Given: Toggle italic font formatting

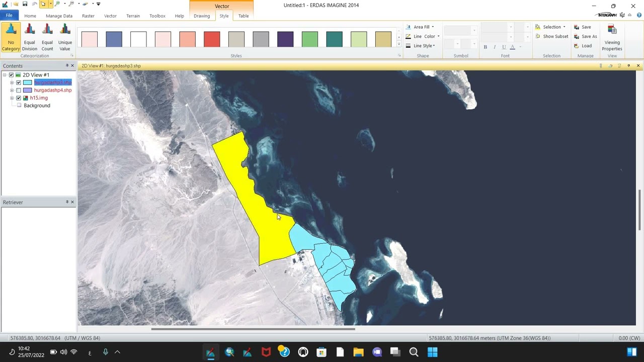Looking at the screenshot, I should (x=495, y=47).
